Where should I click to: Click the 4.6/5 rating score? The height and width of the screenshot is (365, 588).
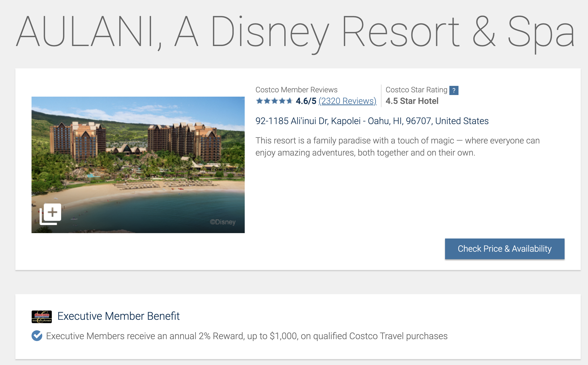(306, 101)
